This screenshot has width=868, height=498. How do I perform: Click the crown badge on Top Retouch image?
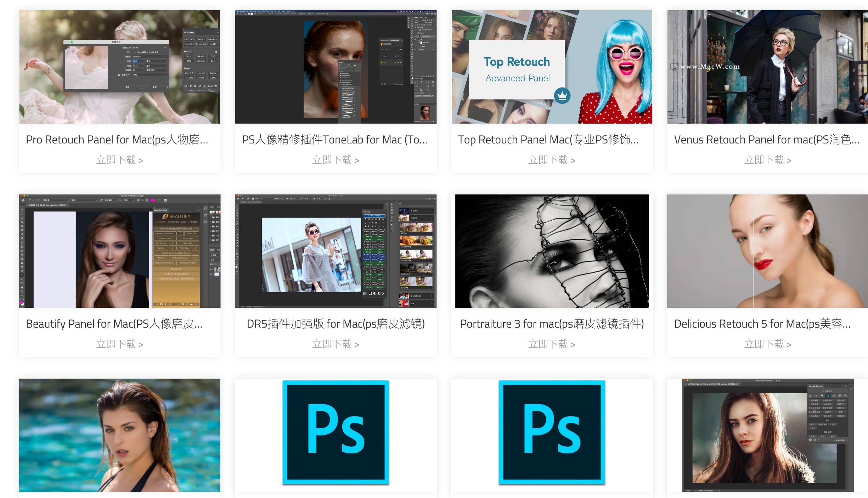tap(562, 96)
